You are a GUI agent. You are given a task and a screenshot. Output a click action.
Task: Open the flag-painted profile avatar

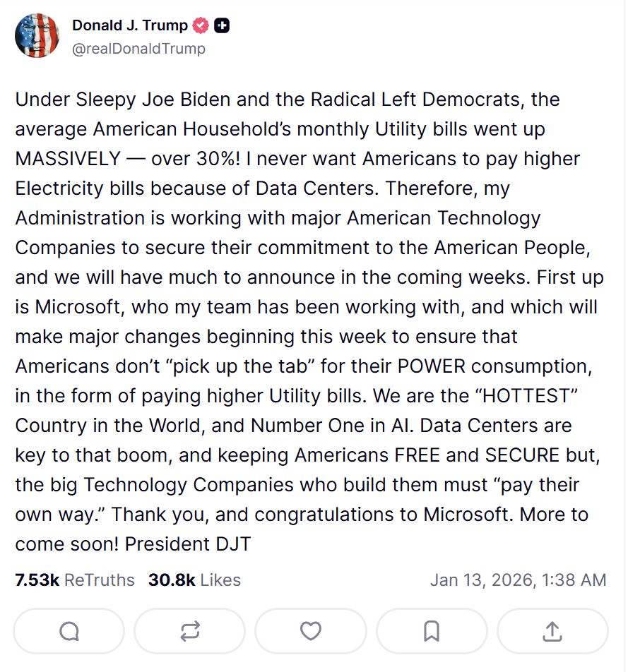tap(37, 35)
